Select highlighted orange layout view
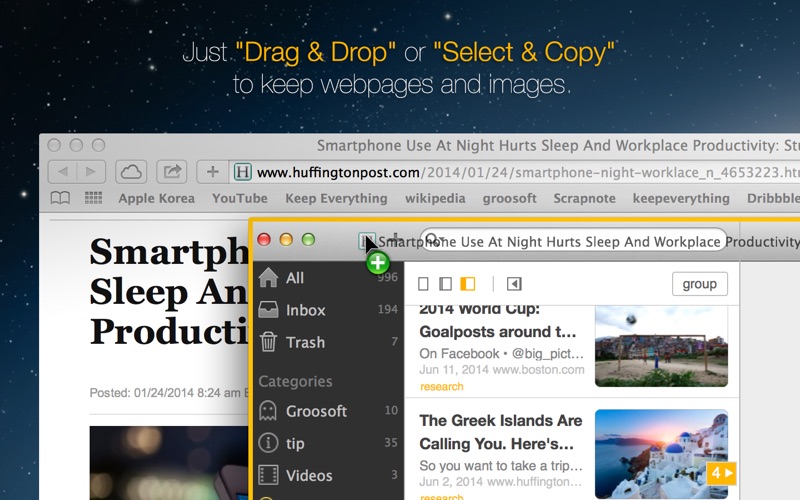800x500 pixels. 468,284
